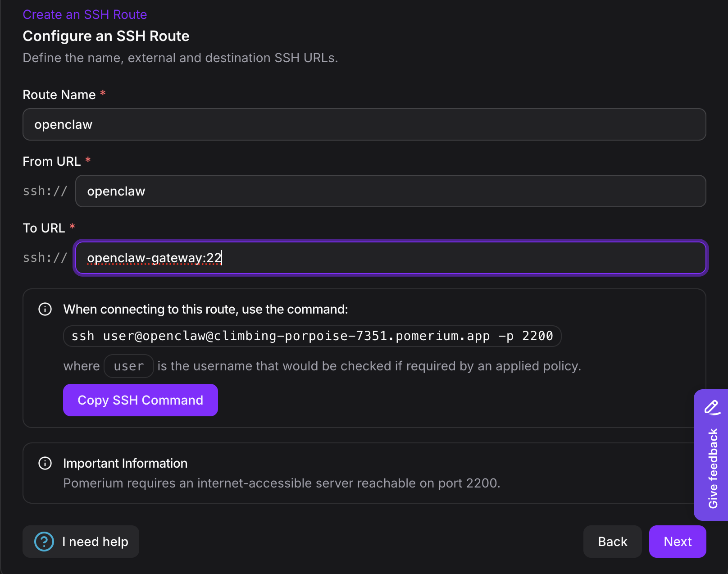Click the SSH connection command snippet
This screenshot has width=728, height=574.
pos(312,336)
